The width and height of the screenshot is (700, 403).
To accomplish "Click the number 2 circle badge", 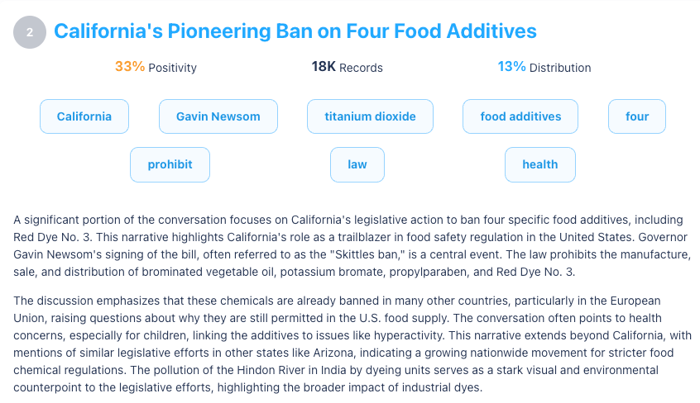I will coord(29,32).
